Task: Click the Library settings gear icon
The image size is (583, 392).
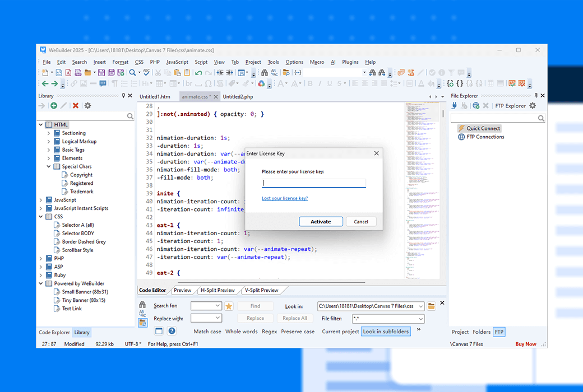Action: point(87,106)
